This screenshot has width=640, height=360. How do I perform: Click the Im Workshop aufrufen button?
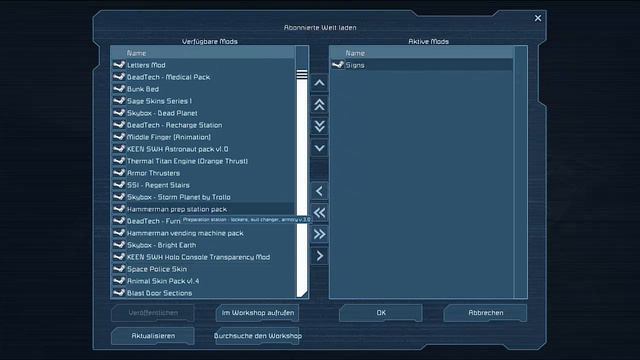[258, 313]
